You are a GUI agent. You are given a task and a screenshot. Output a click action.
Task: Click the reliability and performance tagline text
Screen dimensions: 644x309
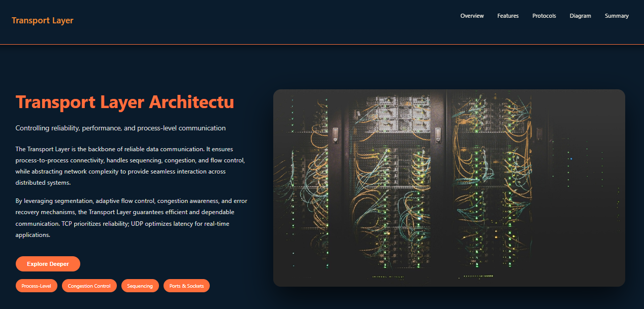pyautogui.click(x=120, y=128)
